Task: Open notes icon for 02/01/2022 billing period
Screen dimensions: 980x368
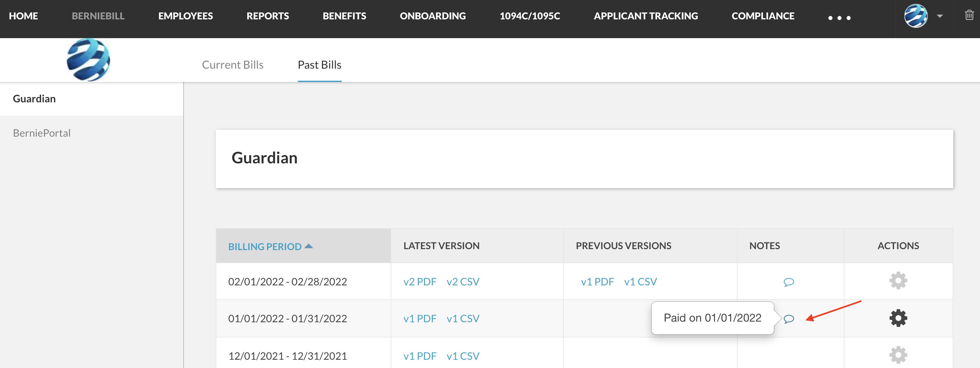Action: pos(789,282)
